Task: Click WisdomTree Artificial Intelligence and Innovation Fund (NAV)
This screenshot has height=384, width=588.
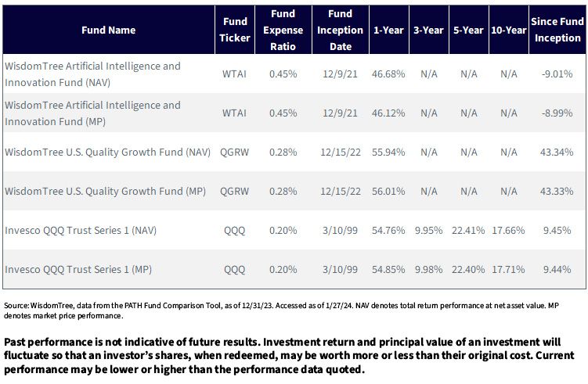Action: point(92,74)
